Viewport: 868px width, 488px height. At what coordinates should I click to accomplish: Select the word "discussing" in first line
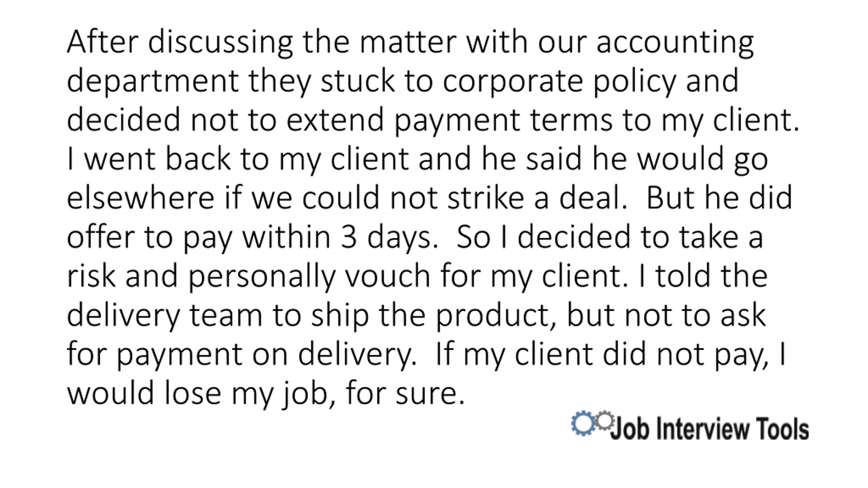pos(220,43)
